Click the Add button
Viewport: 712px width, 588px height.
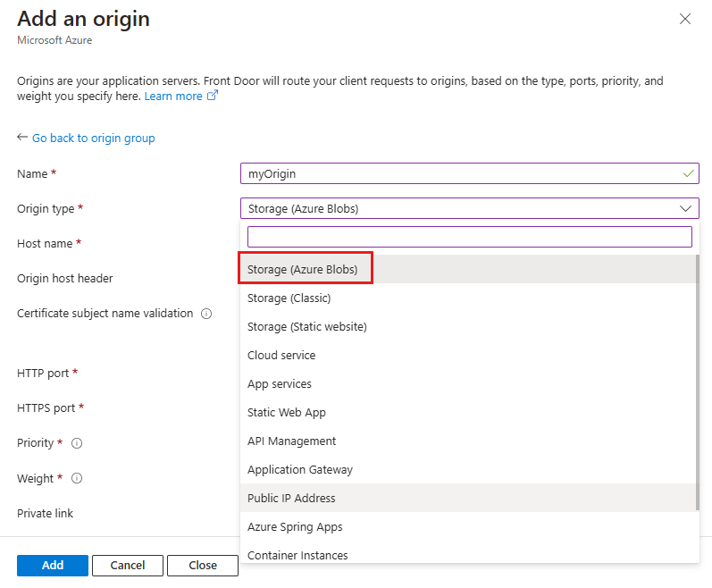(x=53, y=566)
